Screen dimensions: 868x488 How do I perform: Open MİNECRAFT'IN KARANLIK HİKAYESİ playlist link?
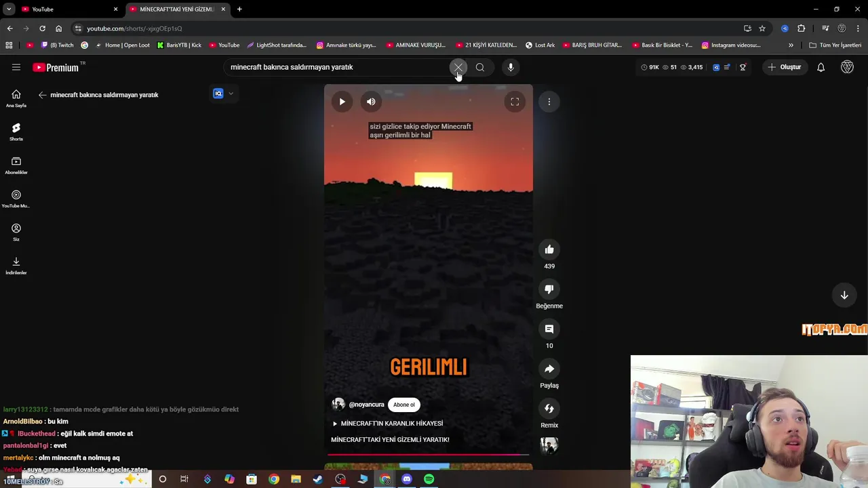click(387, 424)
